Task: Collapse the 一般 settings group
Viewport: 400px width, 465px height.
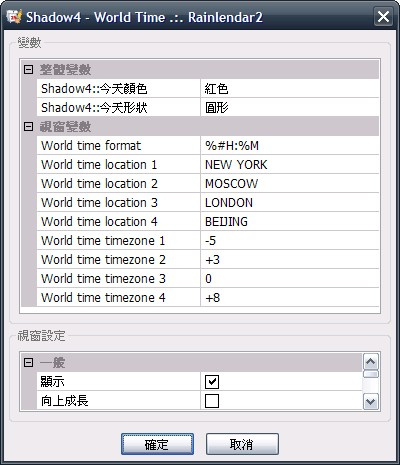Action: point(29,363)
